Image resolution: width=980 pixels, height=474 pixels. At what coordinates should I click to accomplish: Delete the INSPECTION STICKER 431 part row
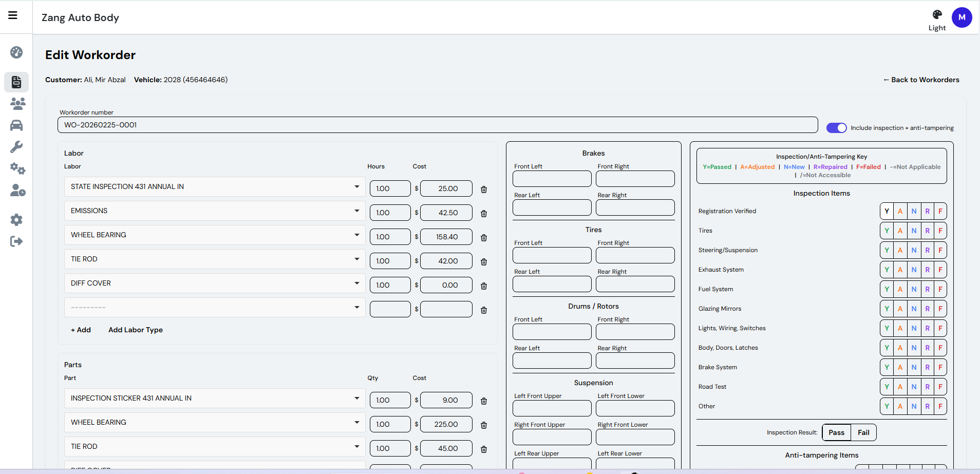(x=484, y=401)
